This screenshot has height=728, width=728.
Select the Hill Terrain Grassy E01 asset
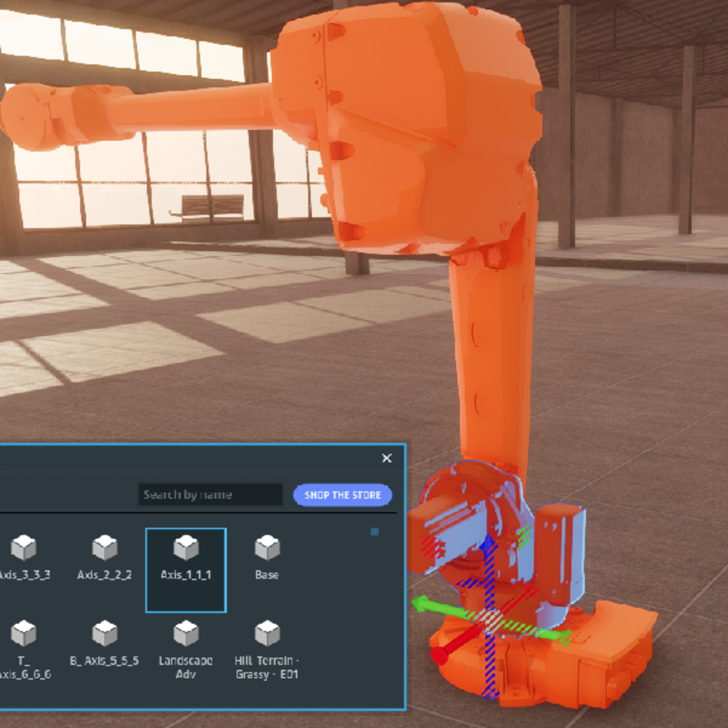pos(267,634)
